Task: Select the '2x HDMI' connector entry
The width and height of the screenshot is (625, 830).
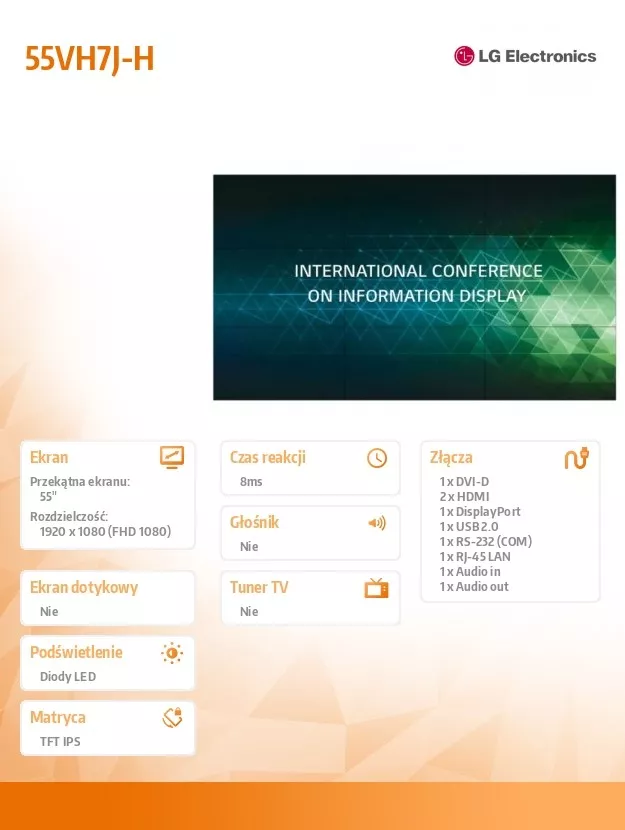Action: [464, 497]
